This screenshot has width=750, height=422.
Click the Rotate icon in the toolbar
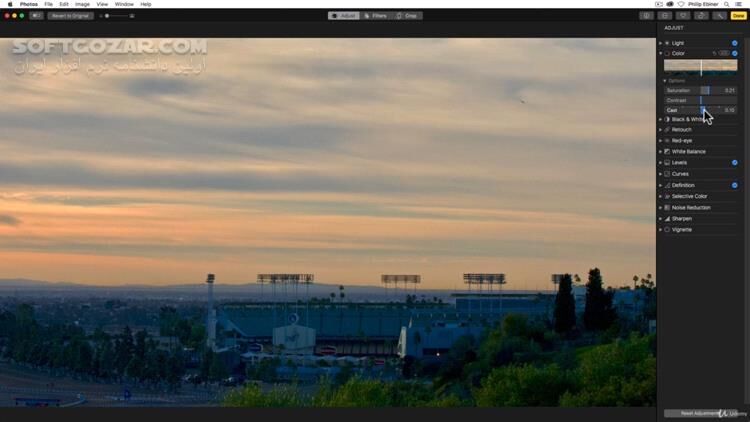click(701, 15)
